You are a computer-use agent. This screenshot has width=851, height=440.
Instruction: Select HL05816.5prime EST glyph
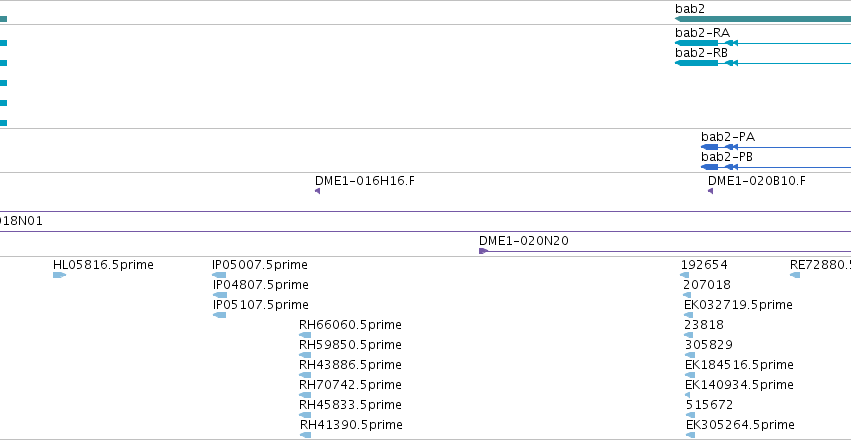59,275
